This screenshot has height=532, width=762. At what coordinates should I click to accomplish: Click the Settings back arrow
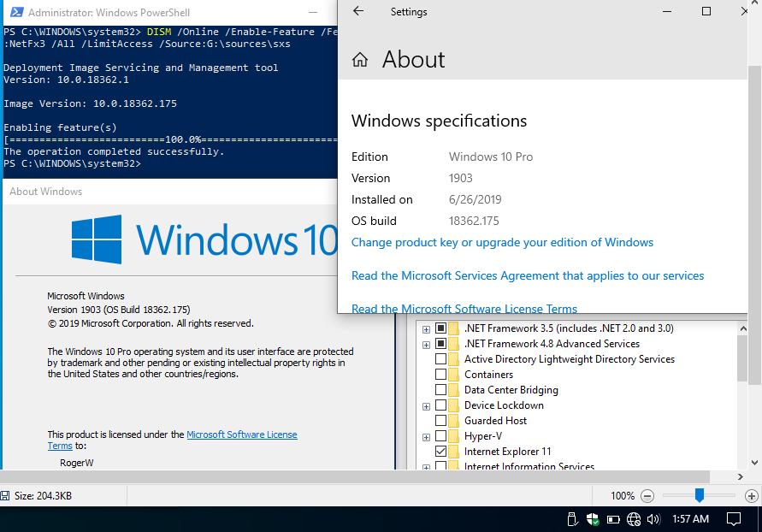click(358, 11)
